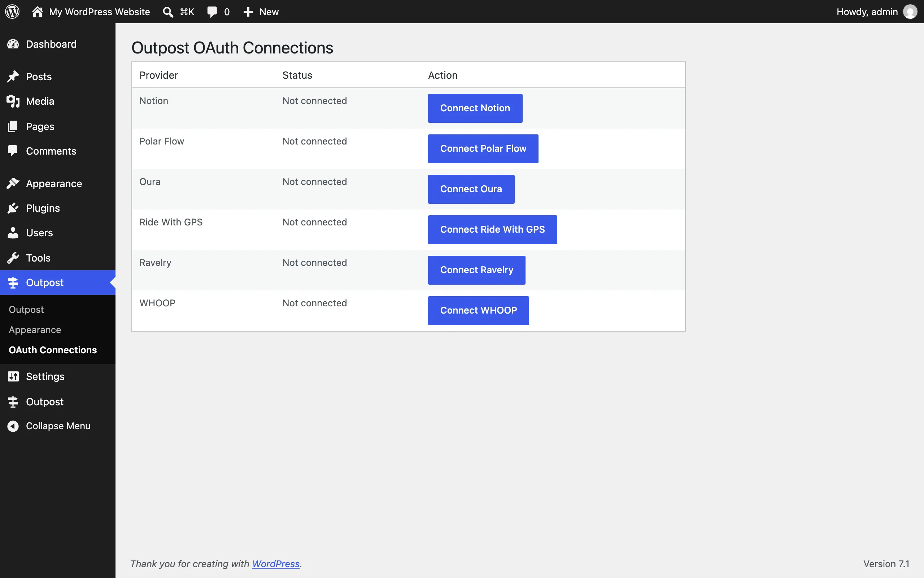
Task: Click the highlighted Outpost signpost icon
Action: 13,282
